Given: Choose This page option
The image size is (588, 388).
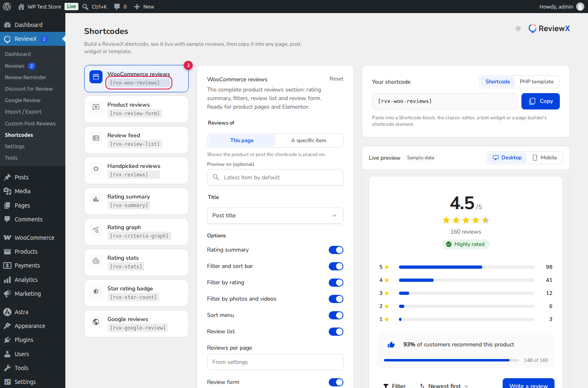Looking at the screenshot, I should 242,140.
